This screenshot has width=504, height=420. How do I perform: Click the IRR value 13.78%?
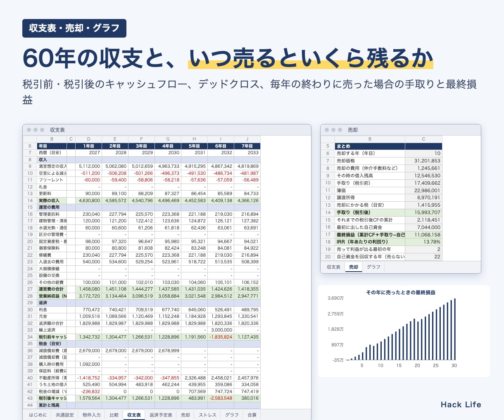coord(423,242)
